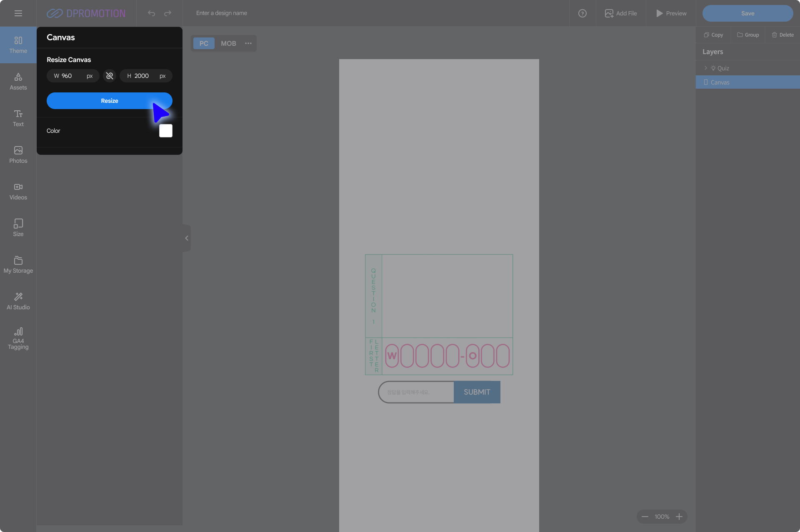Screen dimensions: 800x532
Task: Switch to PC view
Action: [204, 43]
